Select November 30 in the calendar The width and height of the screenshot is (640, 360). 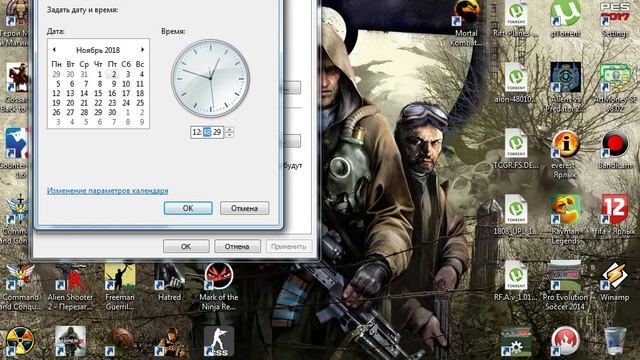[112, 112]
